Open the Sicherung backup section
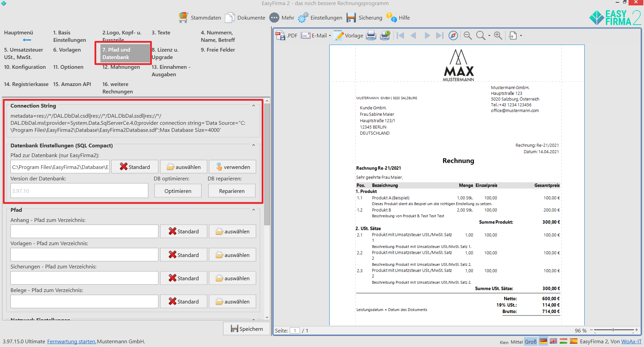Screen dimensions: 644x347 coord(365,18)
